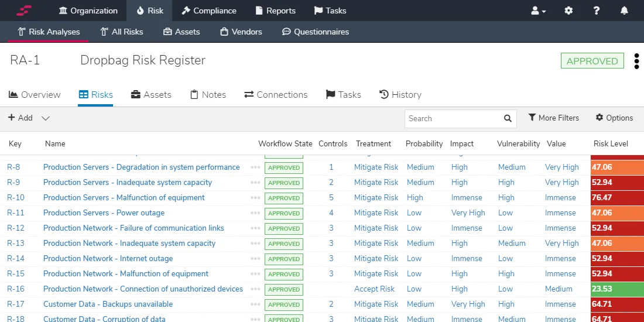Open row actions dots for R-8
644x322 pixels.
[x=255, y=167]
